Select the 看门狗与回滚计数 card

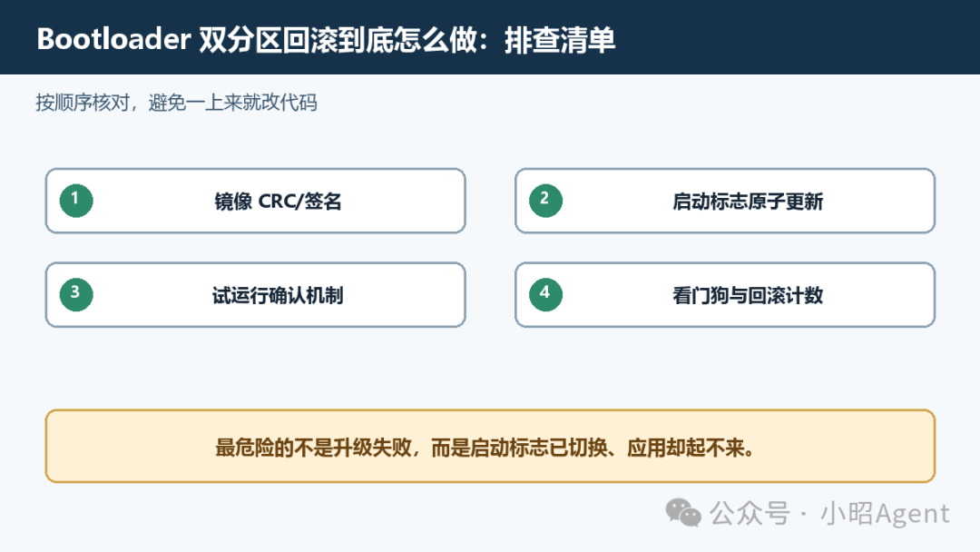click(x=725, y=294)
